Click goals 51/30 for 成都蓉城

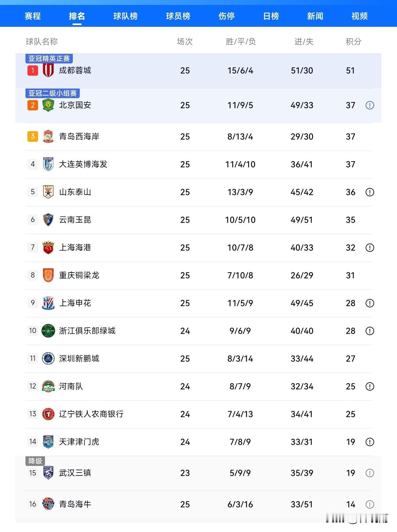tap(302, 70)
